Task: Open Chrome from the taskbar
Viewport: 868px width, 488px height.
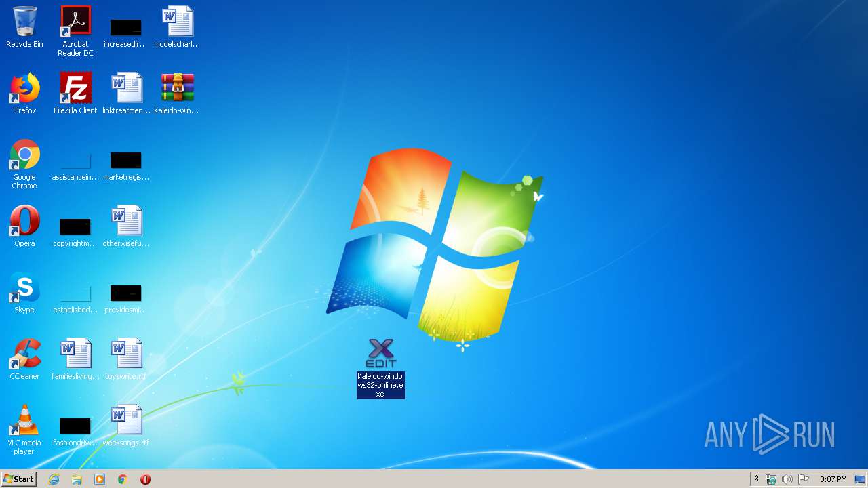Action: (x=123, y=479)
